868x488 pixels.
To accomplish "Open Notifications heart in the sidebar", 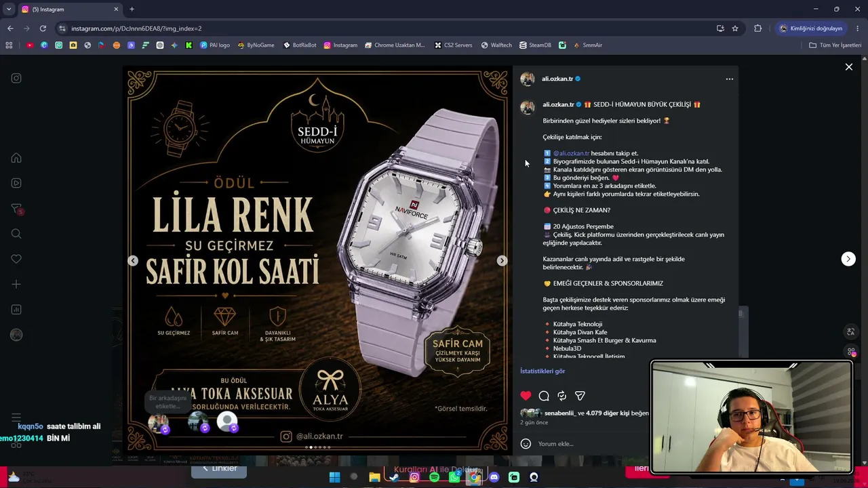I will click(16, 259).
